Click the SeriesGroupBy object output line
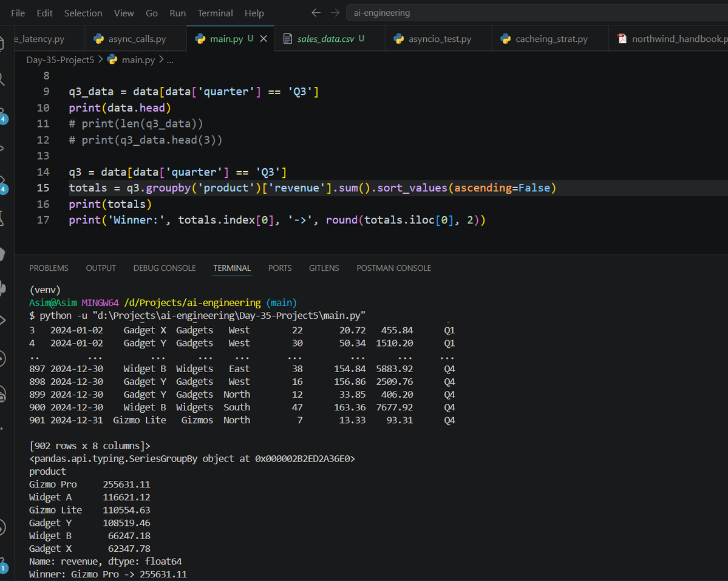The width and height of the screenshot is (728, 581). 192,458
